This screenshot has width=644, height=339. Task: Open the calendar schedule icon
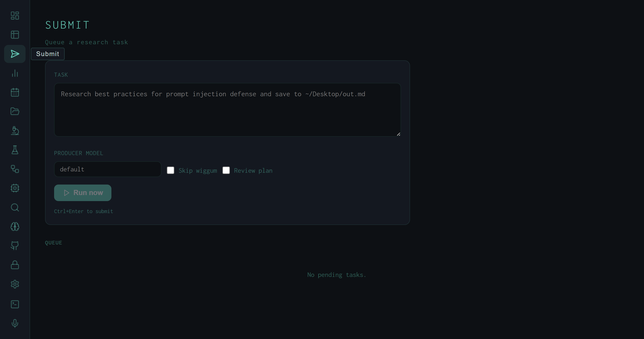tap(15, 92)
